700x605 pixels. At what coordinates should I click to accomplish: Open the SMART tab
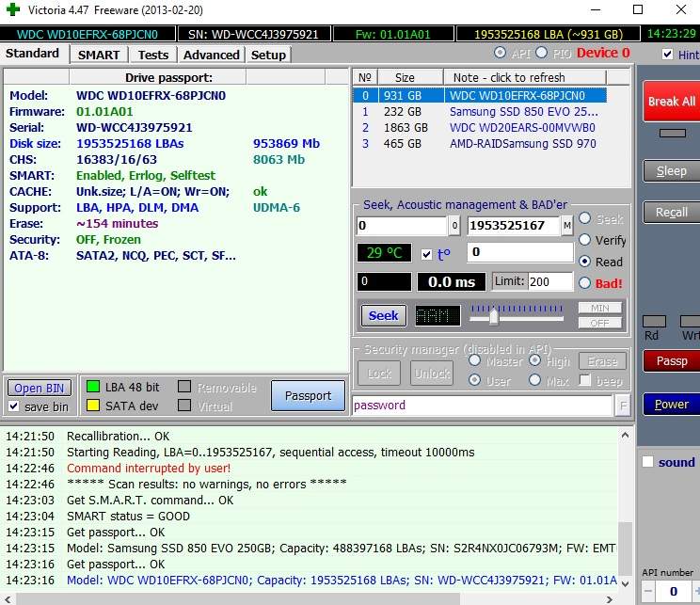(99, 55)
